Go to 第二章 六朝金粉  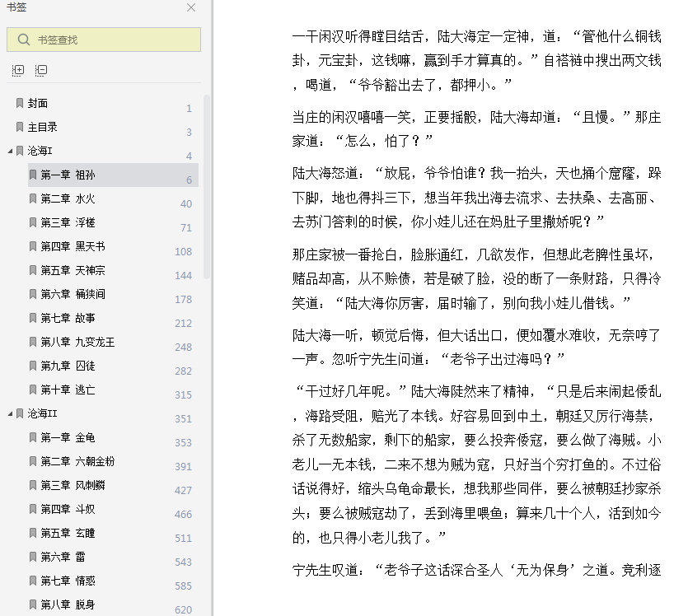pyautogui.click(x=77, y=461)
